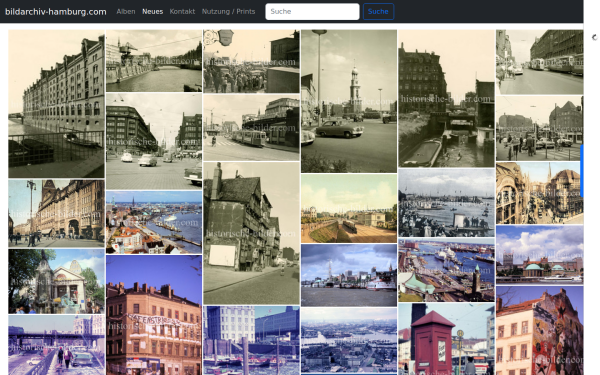Click the blue page scrollbar handle

(582, 171)
